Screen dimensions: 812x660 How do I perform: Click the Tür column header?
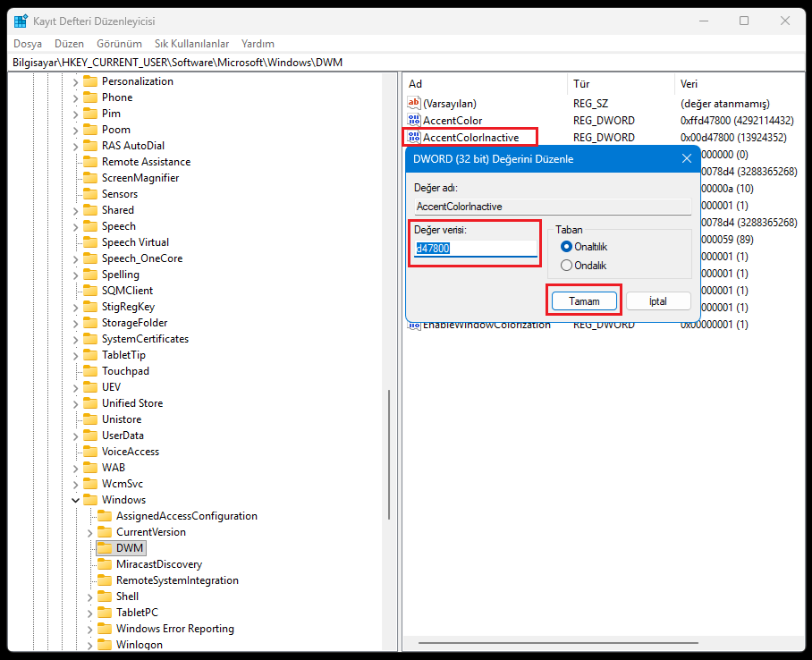(x=621, y=84)
